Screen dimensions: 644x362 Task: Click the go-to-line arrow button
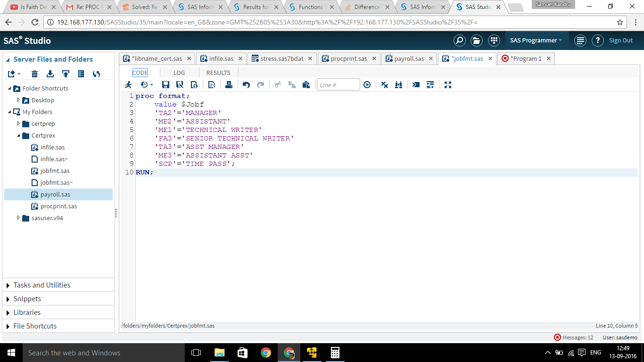click(367, 85)
